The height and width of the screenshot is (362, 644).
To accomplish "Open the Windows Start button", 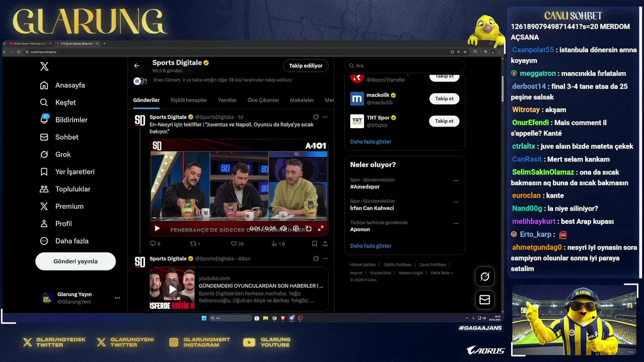I will (204, 318).
